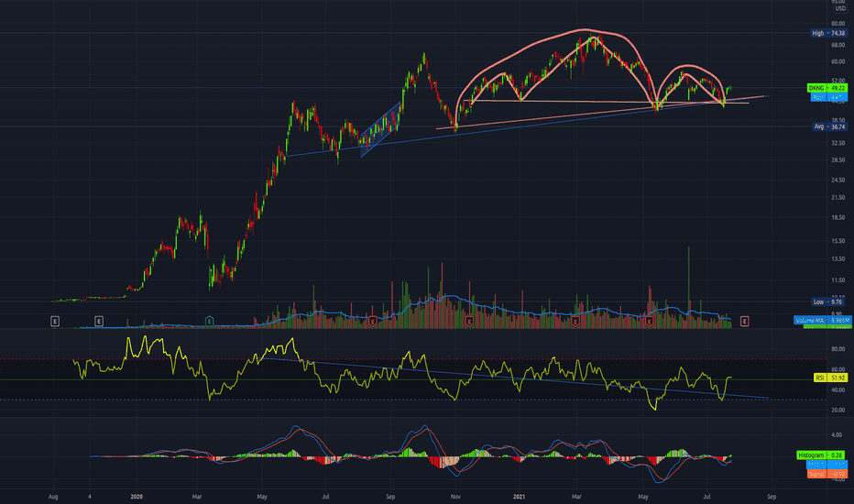Screen dimensions: 854x504
Task: Open the upcoming earnings marker right of the volume bars
Action: pos(745,322)
